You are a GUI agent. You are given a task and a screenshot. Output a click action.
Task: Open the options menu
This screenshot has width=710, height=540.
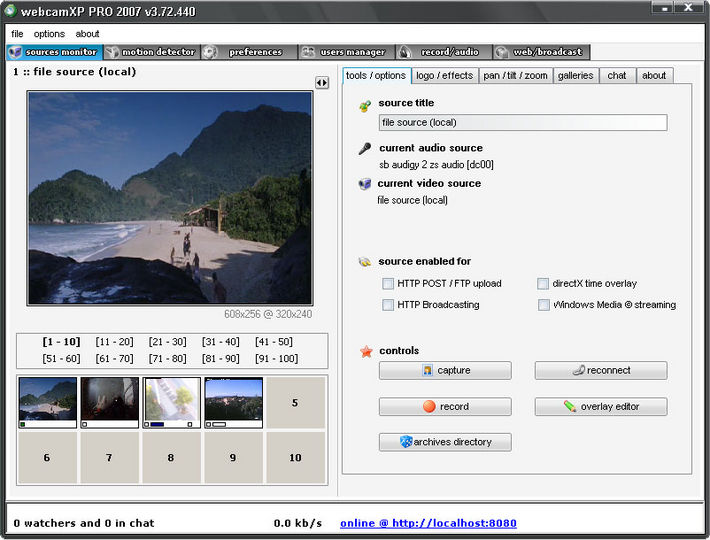[49, 34]
